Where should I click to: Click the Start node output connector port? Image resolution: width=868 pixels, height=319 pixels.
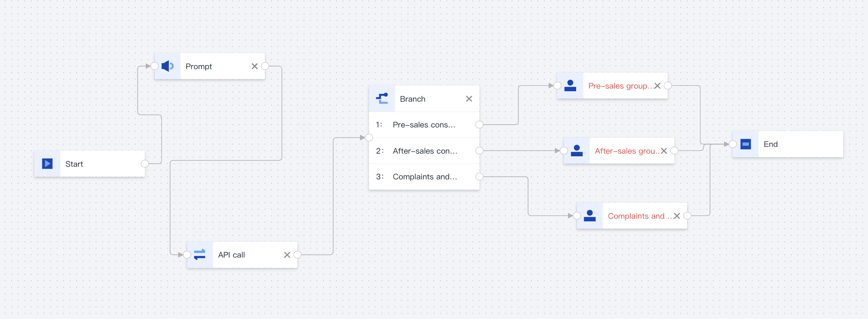145,164
